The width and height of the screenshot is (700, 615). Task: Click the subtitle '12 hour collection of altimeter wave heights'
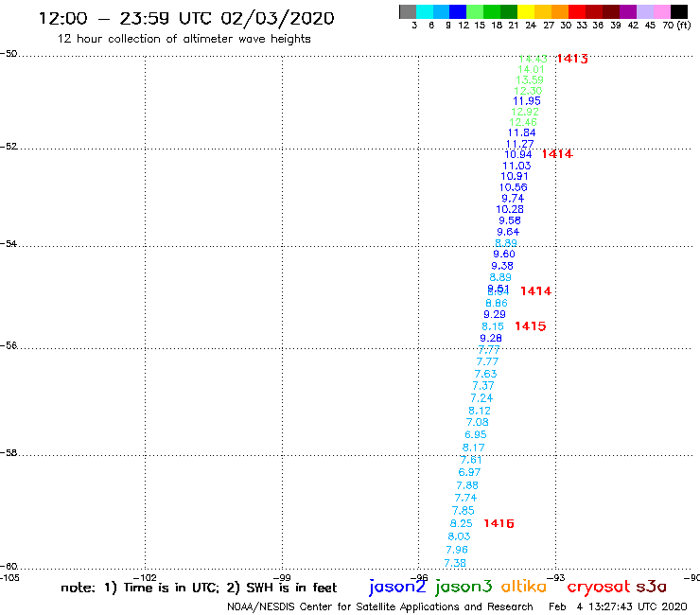(x=184, y=39)
